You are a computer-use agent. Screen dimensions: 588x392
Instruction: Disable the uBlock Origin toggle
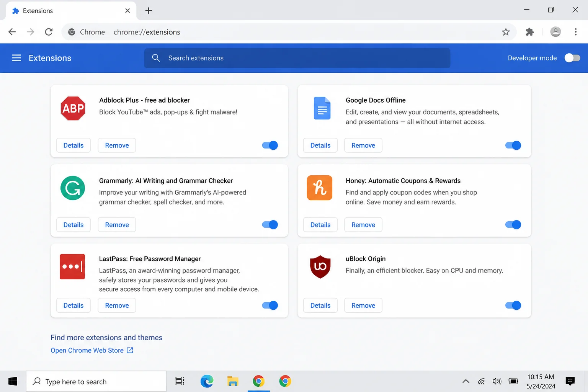point(513,305)
